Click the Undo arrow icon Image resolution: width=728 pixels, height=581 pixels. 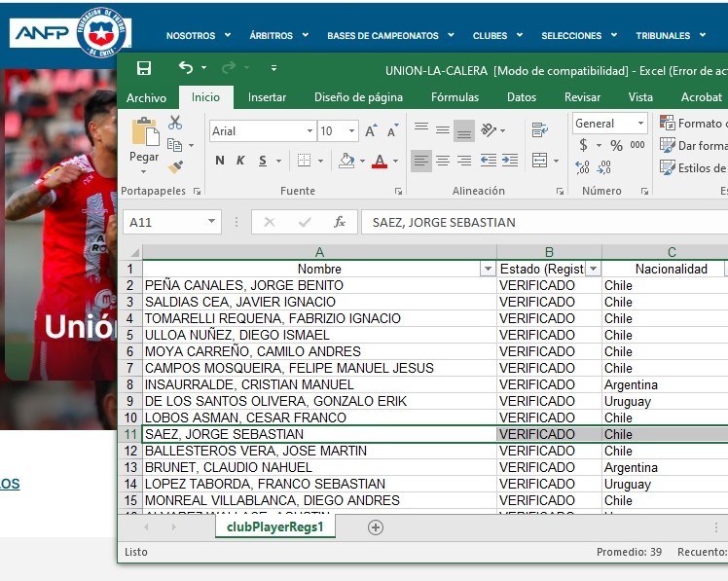point(185,68)
